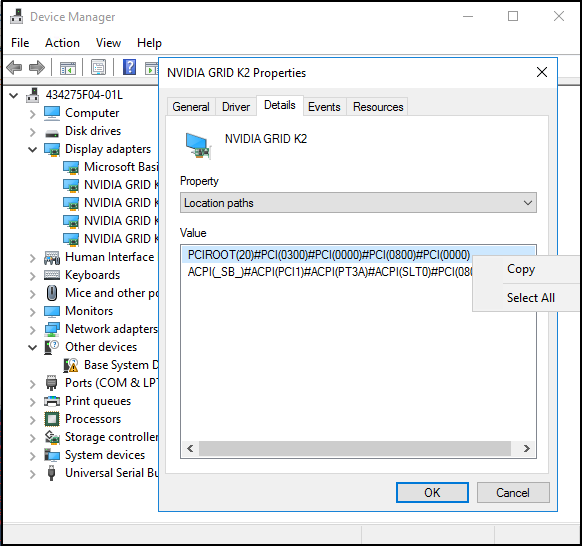Viewport: 582px width, 546px height.
Task: Open the Action menu
Action: coord(62,43)
